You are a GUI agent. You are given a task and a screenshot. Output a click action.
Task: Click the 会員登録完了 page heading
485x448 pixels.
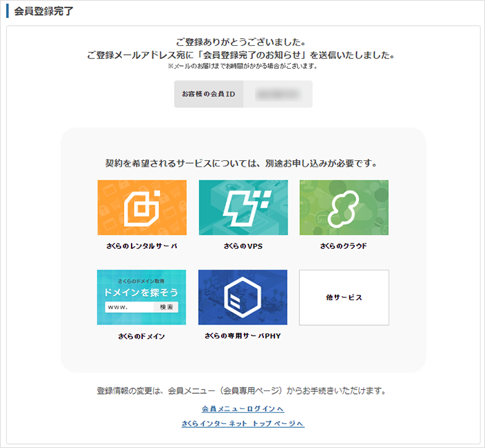pos(43,12)
